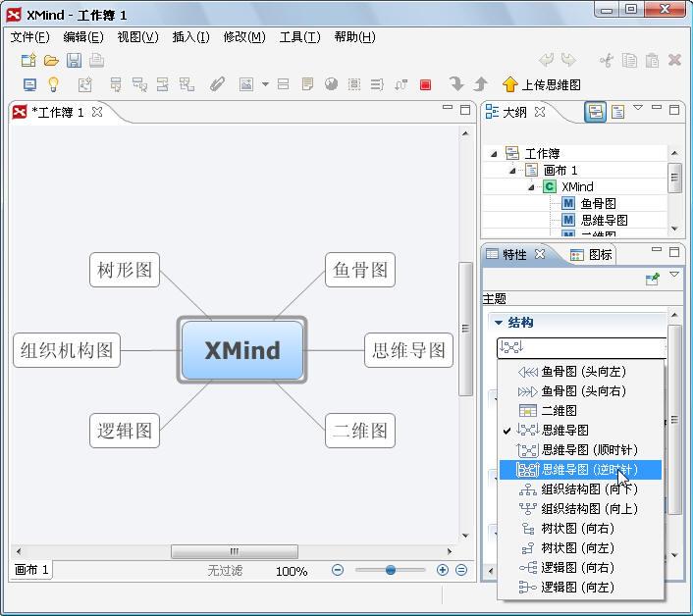
Task: Click the Cut scissors icon
Action: (607, 60)
